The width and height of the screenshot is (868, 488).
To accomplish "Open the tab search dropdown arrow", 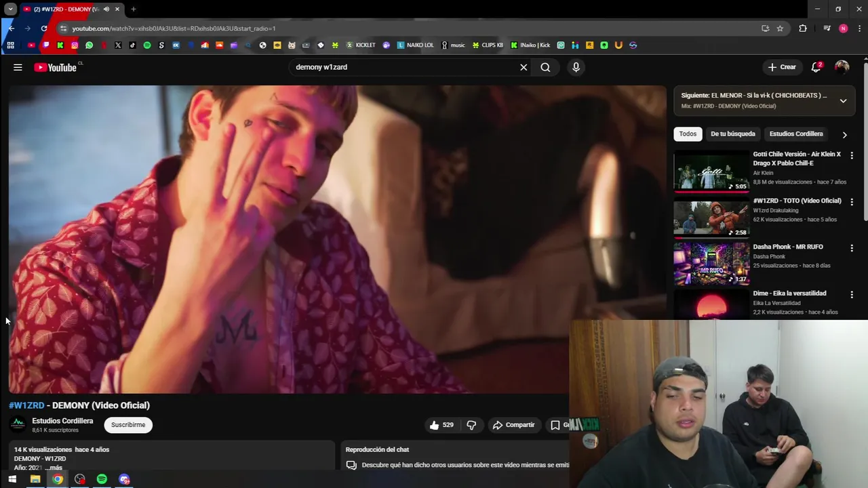I will pyautogui.click(x=10, y=9).
